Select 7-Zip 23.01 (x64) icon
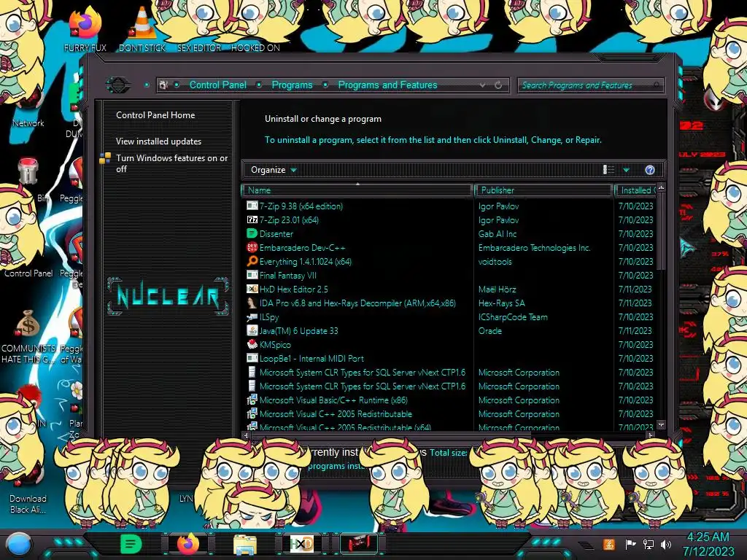 [x=252, y=219]
